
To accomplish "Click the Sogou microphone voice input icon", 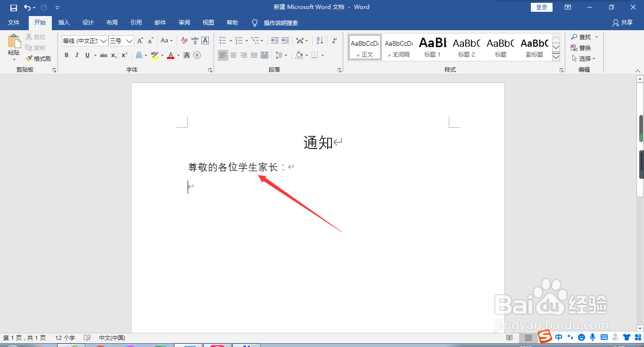I will pyautogui.click(x=593, y=337).
